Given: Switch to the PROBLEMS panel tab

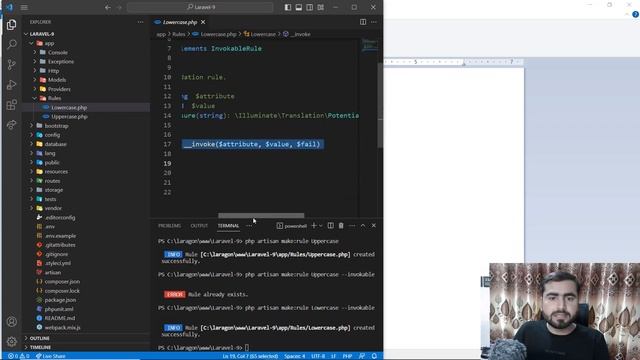Looking at the screenshot, I should pos(169,226).
